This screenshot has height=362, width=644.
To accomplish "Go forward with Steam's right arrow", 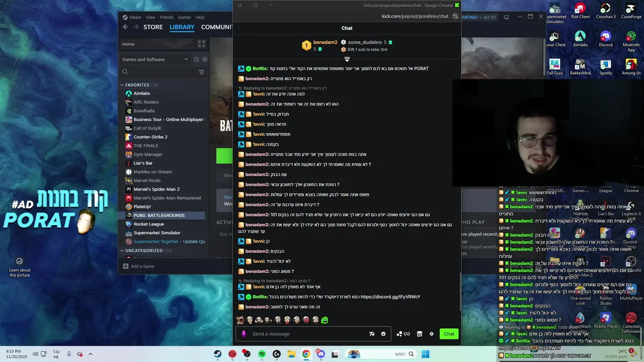I will 135,27.
